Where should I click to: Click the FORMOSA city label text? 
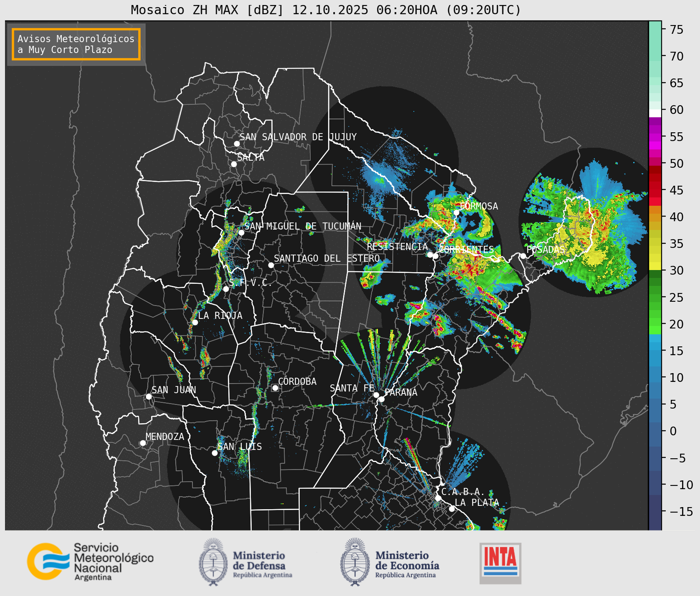(479, 206)
